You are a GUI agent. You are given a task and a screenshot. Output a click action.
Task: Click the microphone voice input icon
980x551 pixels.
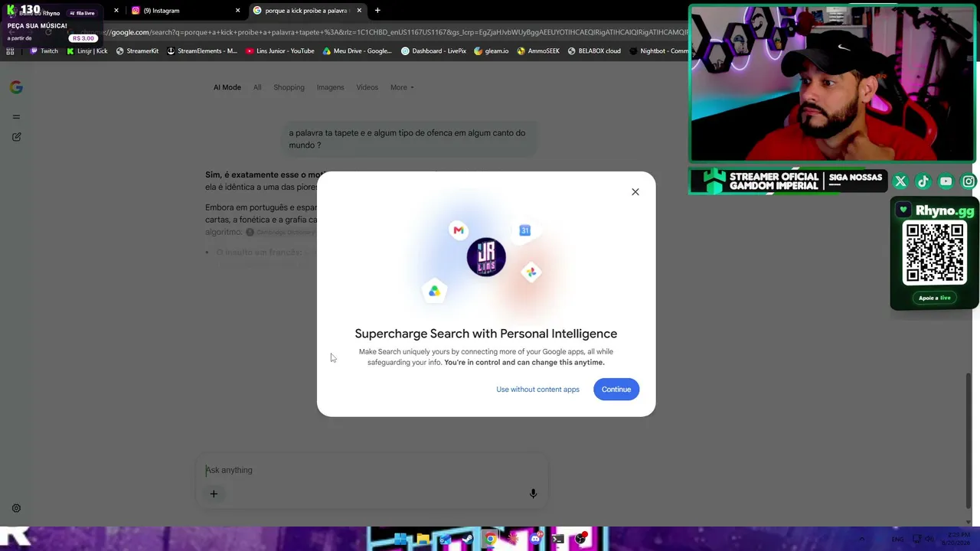coord(533,494)
